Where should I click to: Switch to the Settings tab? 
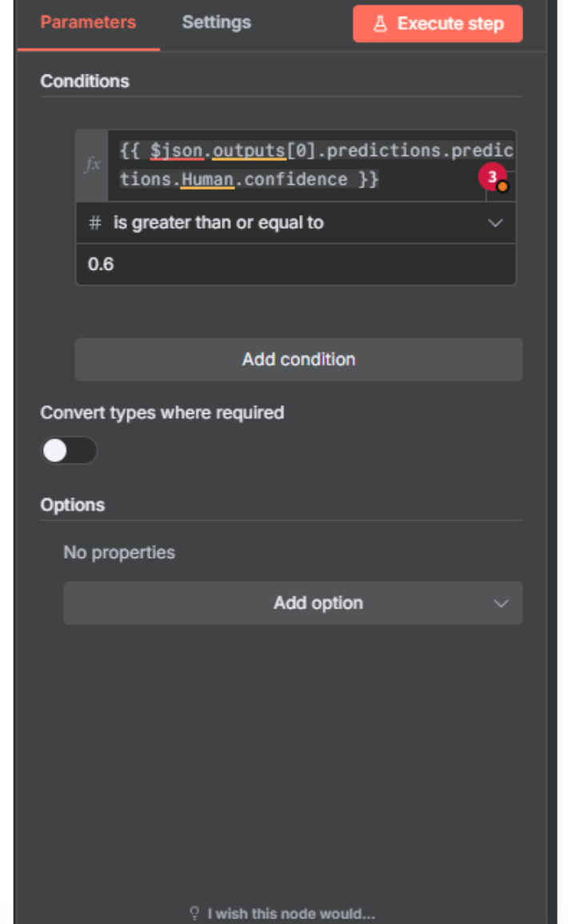click(216, 22)
